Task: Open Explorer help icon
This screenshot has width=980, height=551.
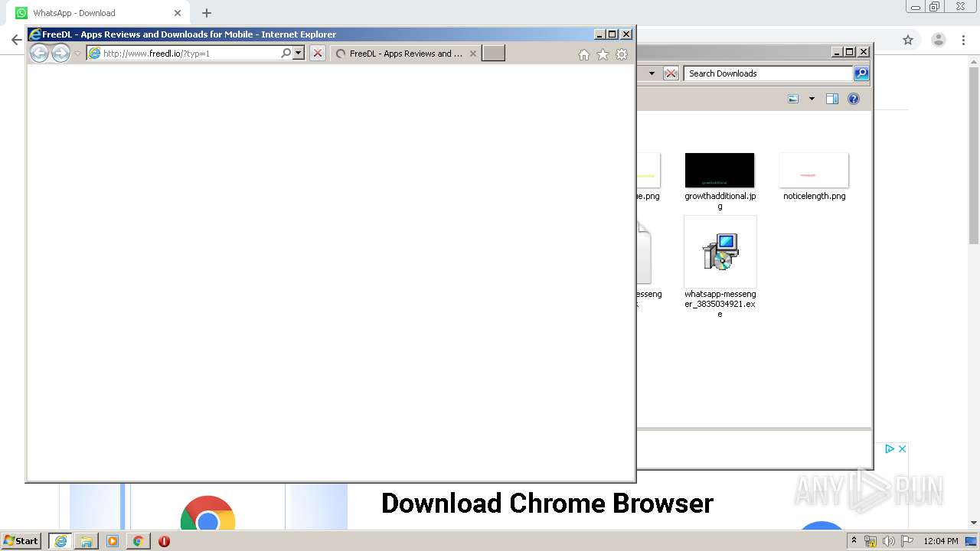Action: tap(854, 99)
